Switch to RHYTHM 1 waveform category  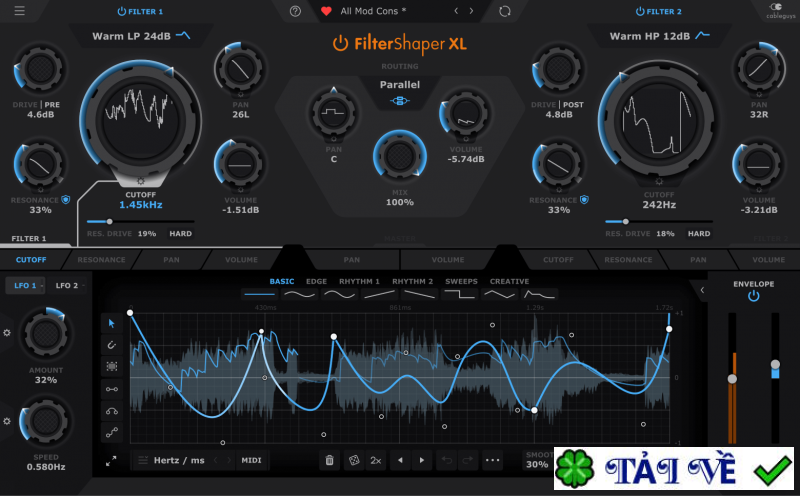pos(359,281)
